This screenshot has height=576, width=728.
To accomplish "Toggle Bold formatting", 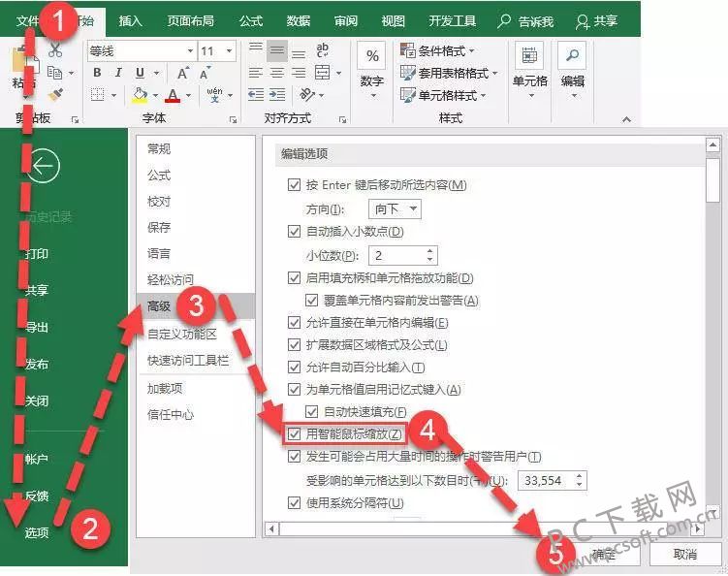I will [x=97, y=73].
